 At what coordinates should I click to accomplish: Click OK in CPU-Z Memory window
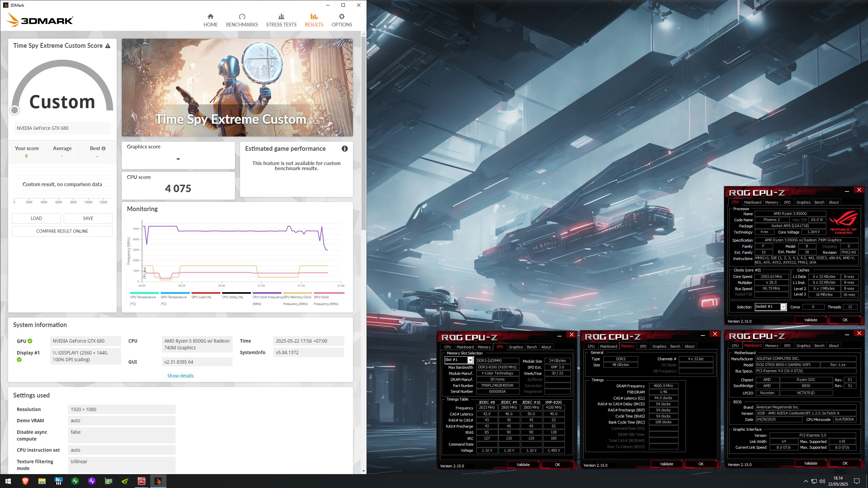701,464
